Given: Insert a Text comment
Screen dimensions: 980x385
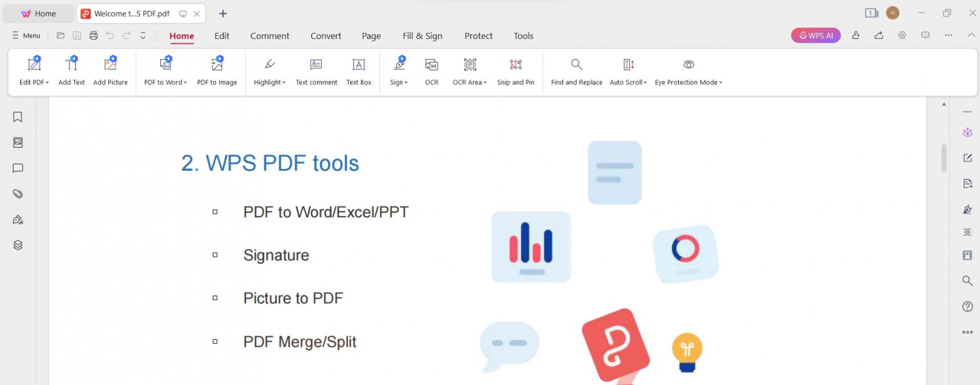Looking at the screenshot, I should tap(316, 70).
